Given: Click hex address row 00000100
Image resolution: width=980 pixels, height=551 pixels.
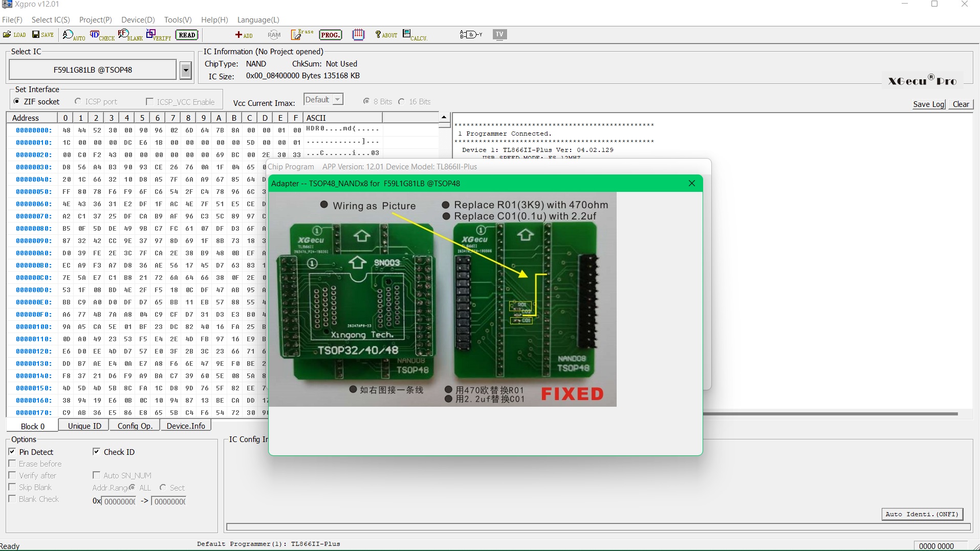Looking at the screenshot, I should coord(34,326).
